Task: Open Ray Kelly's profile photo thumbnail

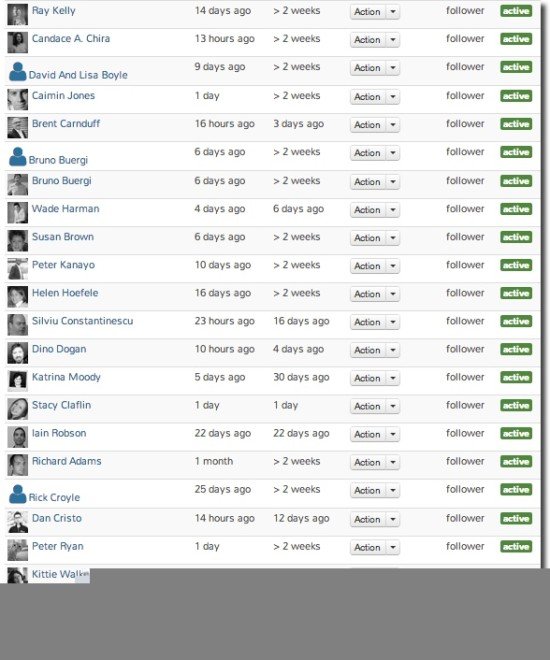Action: click(18, 15)
